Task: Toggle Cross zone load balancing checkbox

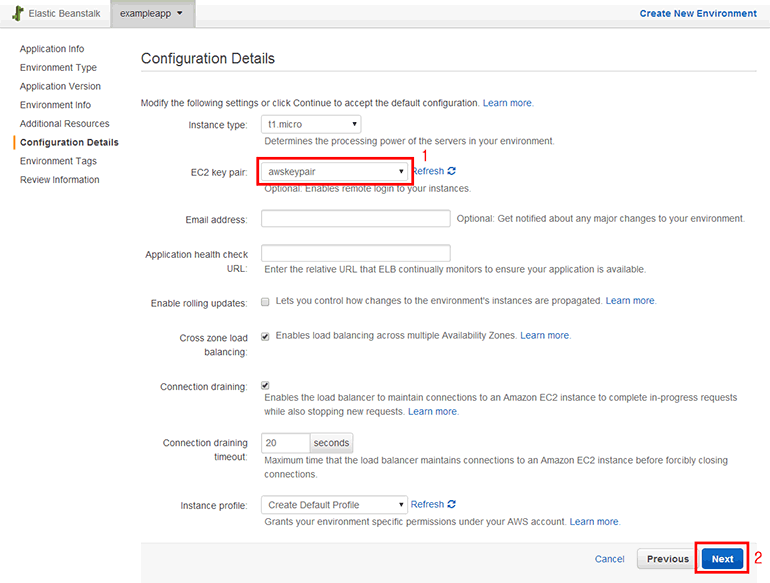Action: pyautogui.click(x=265, y=336)
